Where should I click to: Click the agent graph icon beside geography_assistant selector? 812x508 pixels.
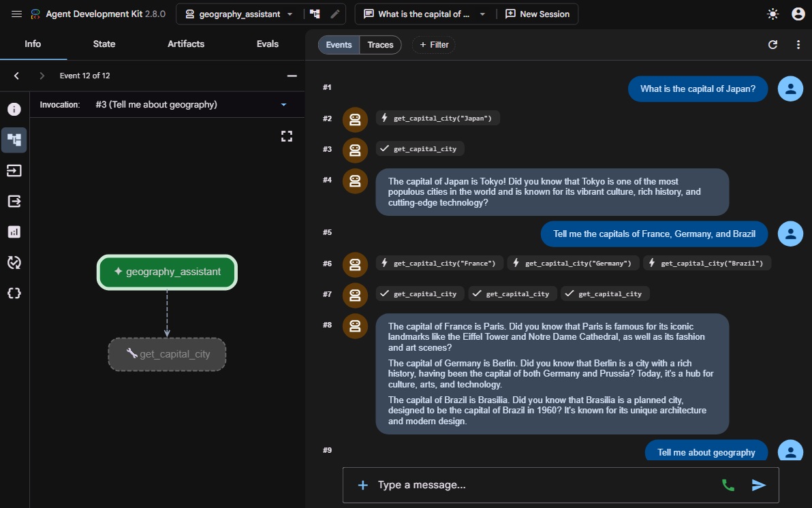(315, 14)
